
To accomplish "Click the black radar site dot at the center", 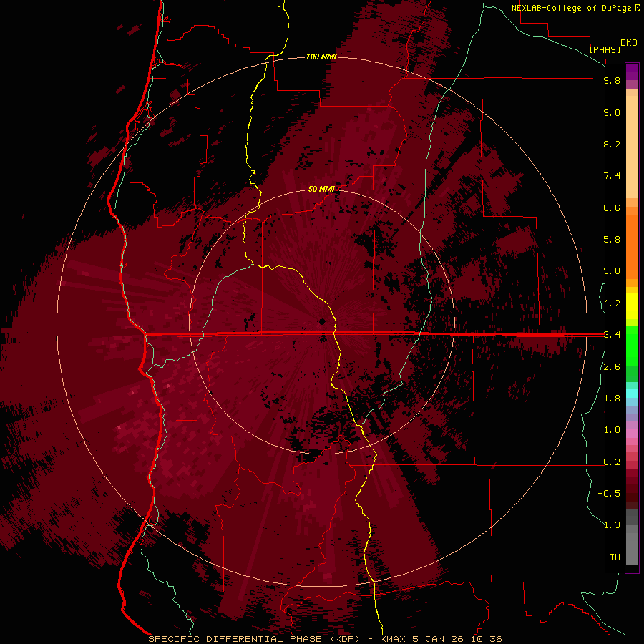I will point(323,321).
